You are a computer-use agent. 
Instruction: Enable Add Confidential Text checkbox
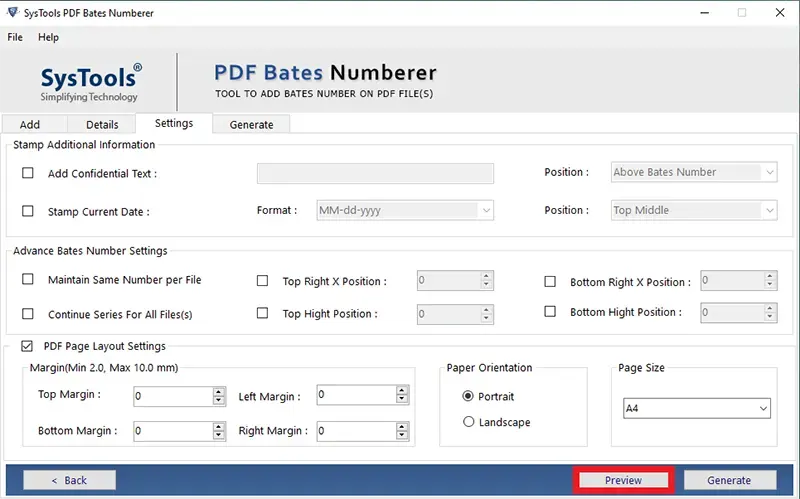pos(28,173)
